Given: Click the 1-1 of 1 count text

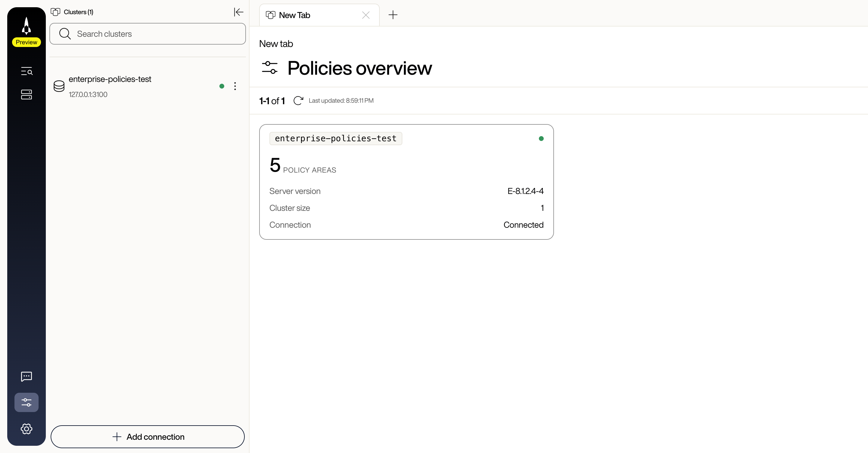Looking at the screenshot, I should pos(272,101).
